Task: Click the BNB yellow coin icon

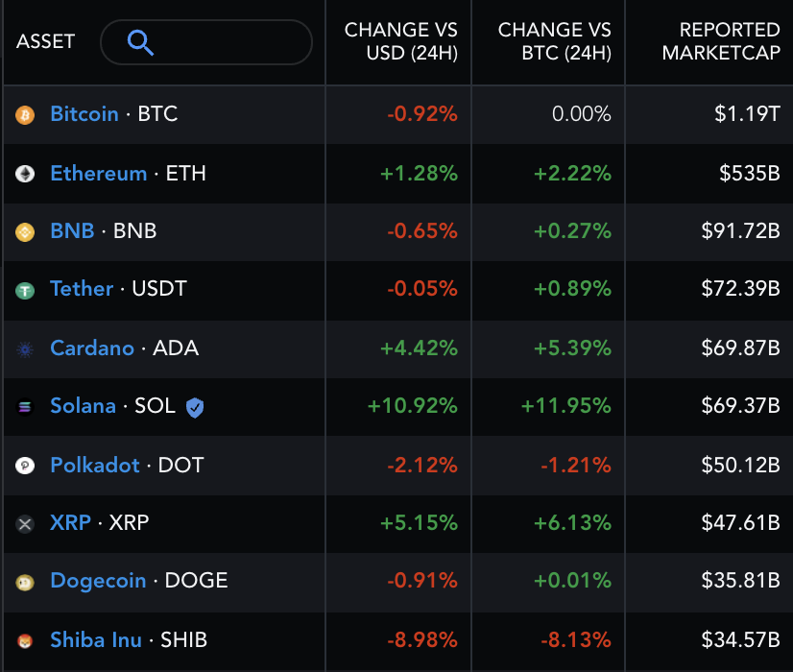Action: [25, 232]
